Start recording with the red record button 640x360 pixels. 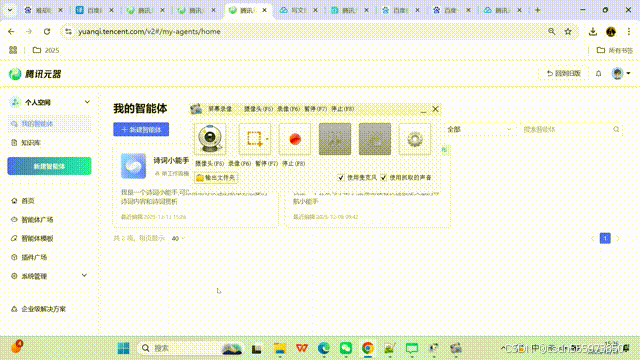(x=295, y=139)
